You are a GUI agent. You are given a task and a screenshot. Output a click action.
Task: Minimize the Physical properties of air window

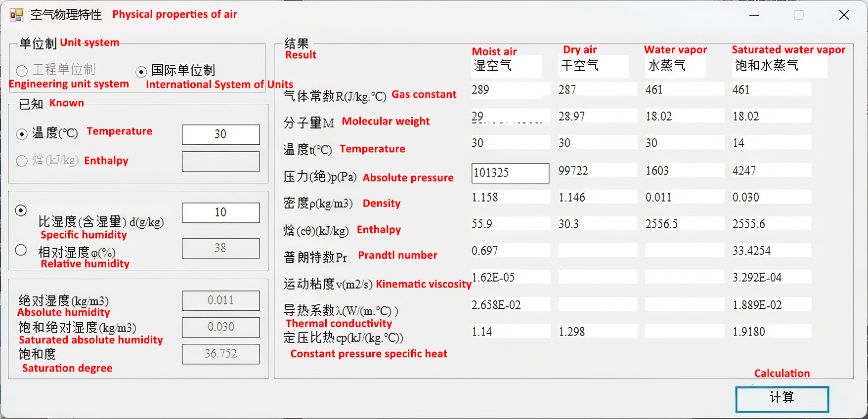[x=754, y=15]
